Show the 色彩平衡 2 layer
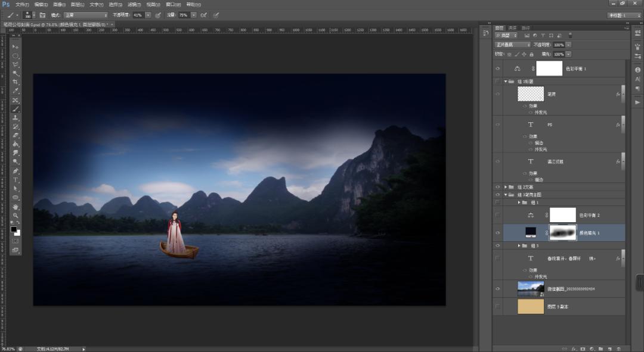Screen dimensions: 644x352 pos(498,215)
